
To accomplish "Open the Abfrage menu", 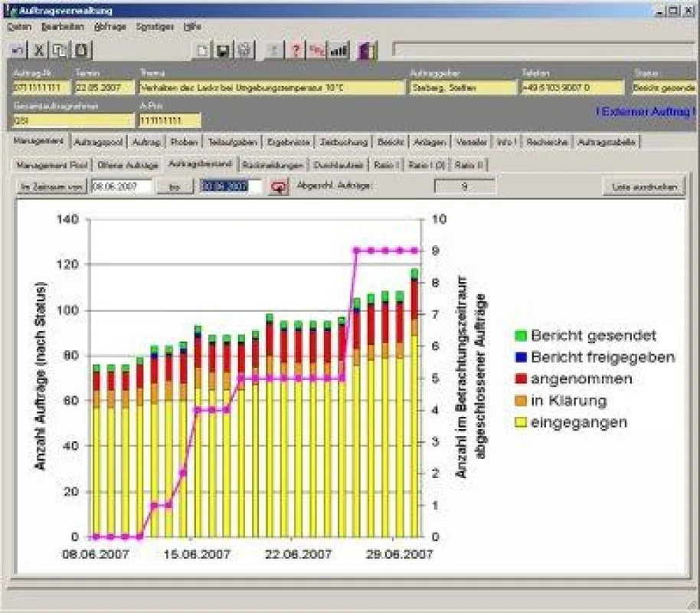I will tap(110, 28).
